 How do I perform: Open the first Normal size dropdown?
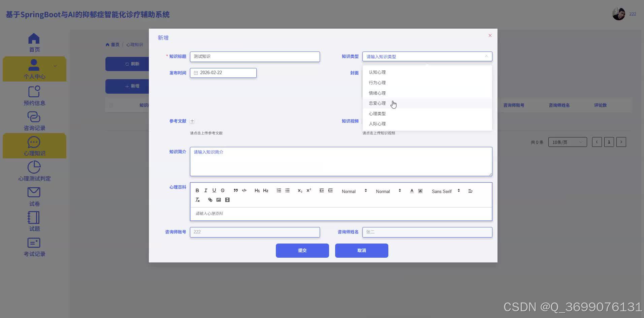(354, 191)
